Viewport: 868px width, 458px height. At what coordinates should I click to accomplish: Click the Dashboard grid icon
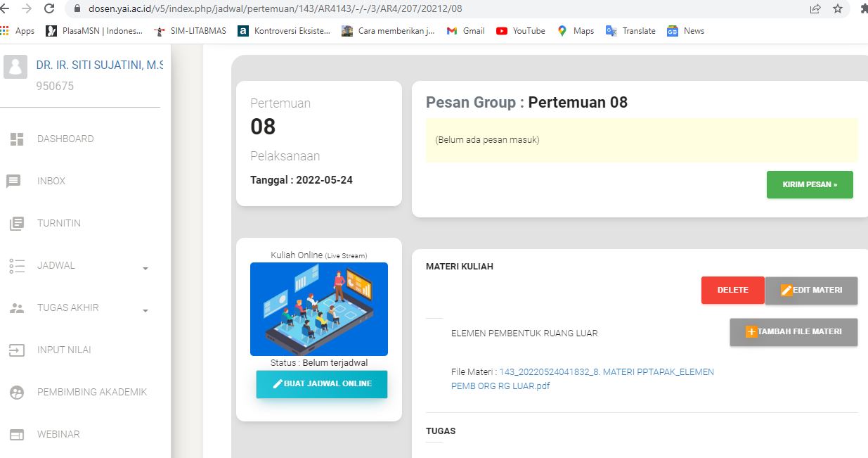click(x=16, y=139)
